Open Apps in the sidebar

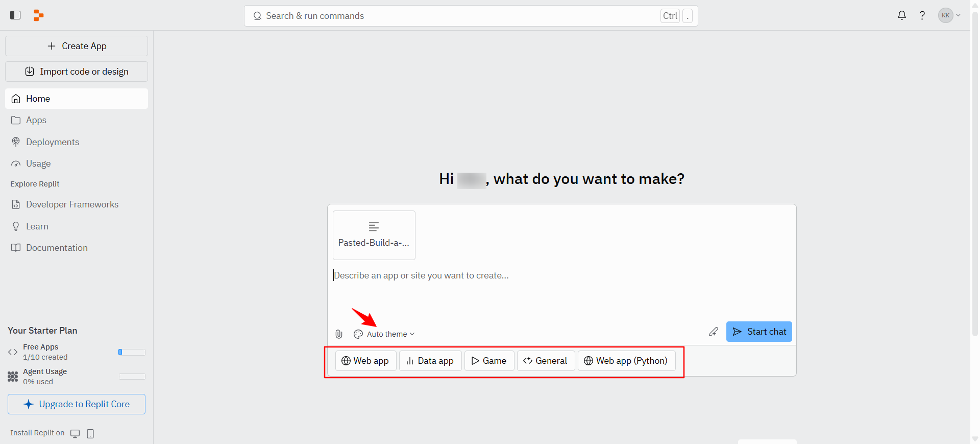pyautogui.click(x=77, y=120)
